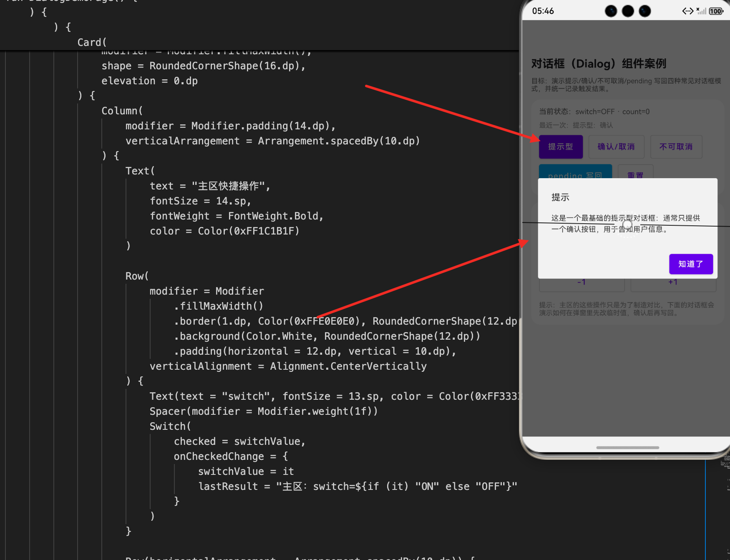
Task: Click the line switchValue = it
Action: [x=246, y=472]
